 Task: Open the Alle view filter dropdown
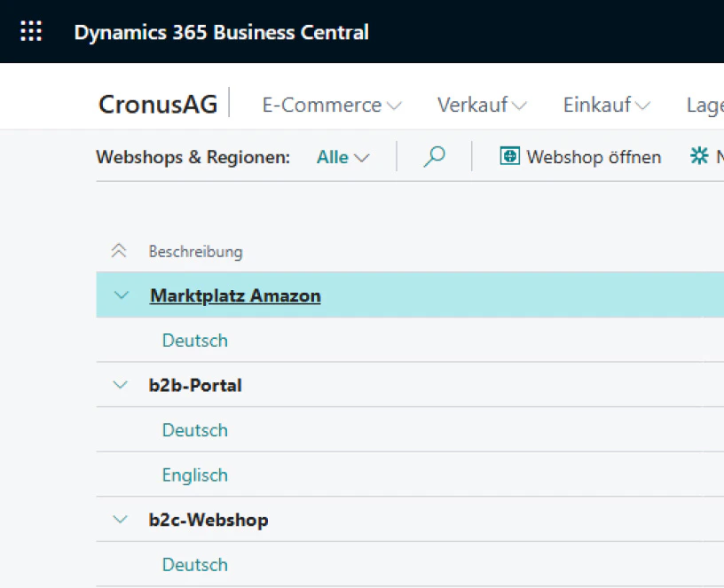coord(343,157)
